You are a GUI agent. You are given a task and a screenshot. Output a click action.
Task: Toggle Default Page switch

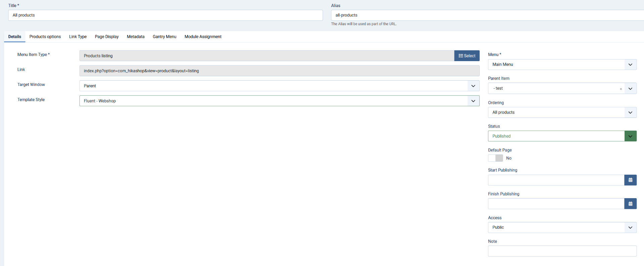coord(495,158)
